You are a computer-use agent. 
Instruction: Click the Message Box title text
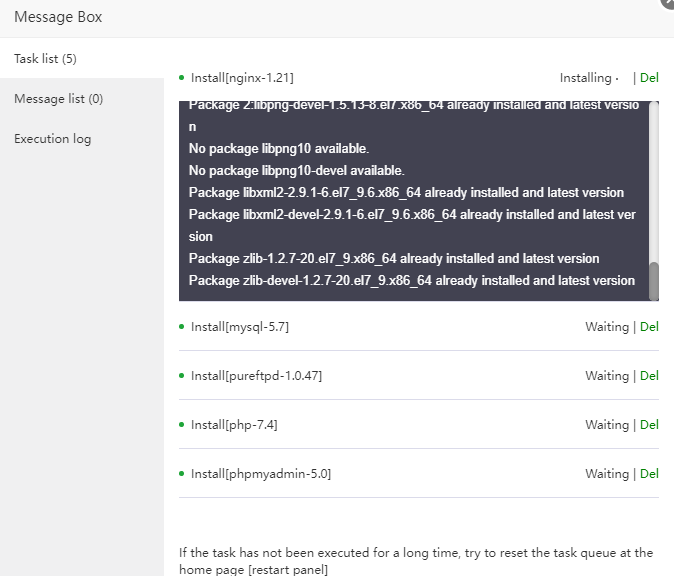58,17
